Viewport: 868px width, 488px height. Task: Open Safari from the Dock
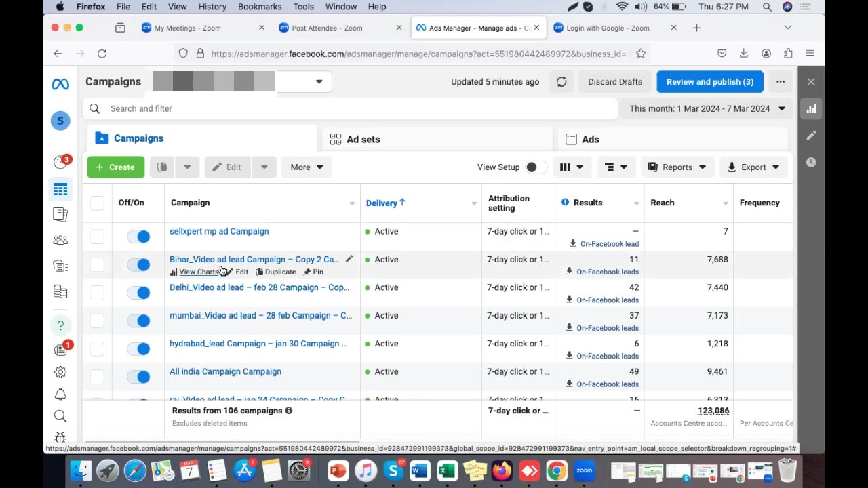click(x=135, y=470)
